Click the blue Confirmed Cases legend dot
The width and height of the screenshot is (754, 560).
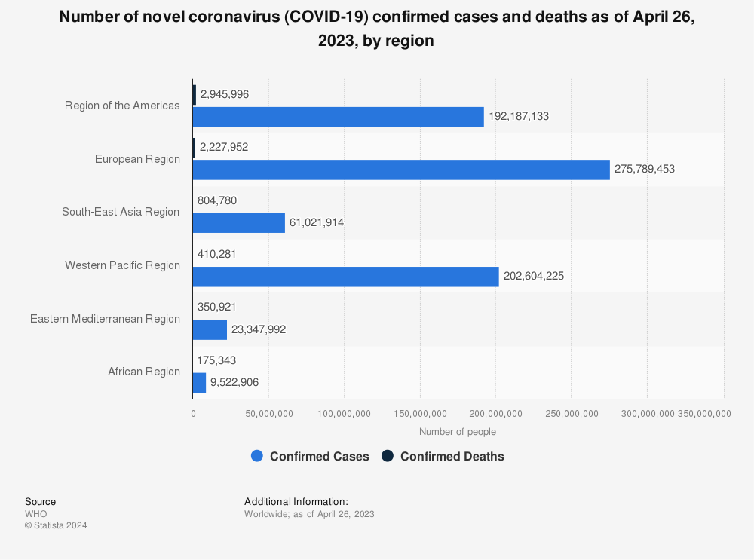[257, 456]
